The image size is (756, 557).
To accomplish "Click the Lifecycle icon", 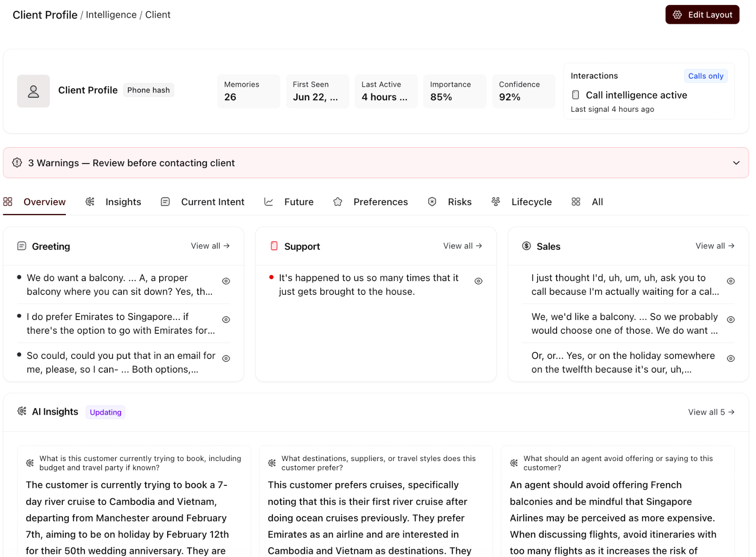I will click(496, 202).
